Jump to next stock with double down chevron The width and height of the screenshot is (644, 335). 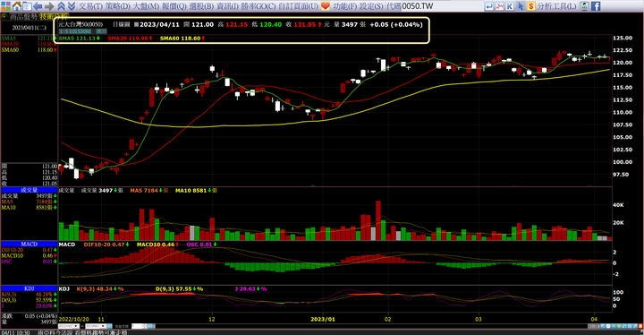[72, 6]
